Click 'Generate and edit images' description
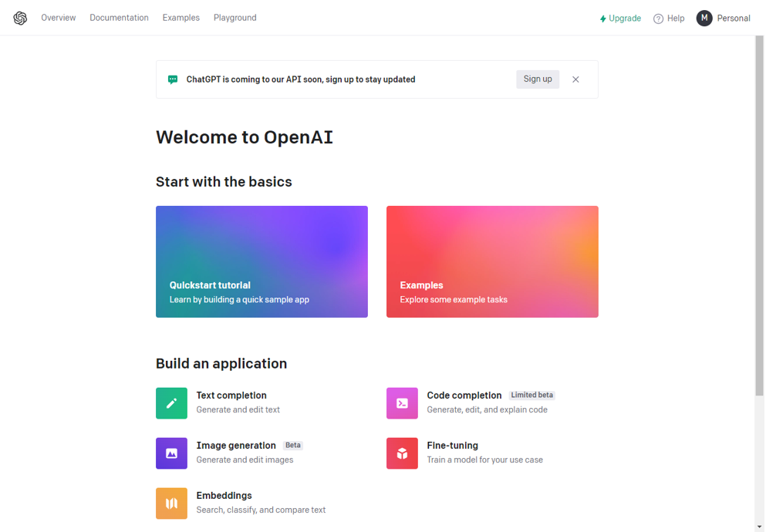 pos(245,460)
